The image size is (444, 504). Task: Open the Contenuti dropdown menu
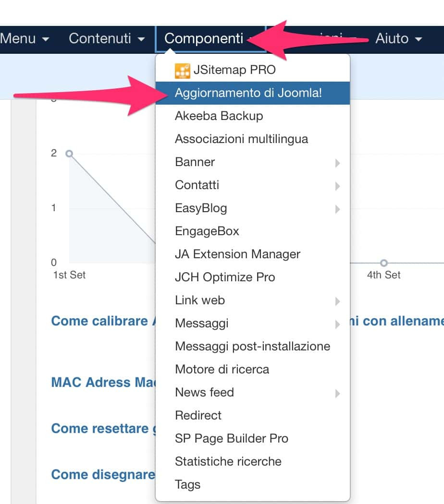pyautogui.click(x=107, y=38)
